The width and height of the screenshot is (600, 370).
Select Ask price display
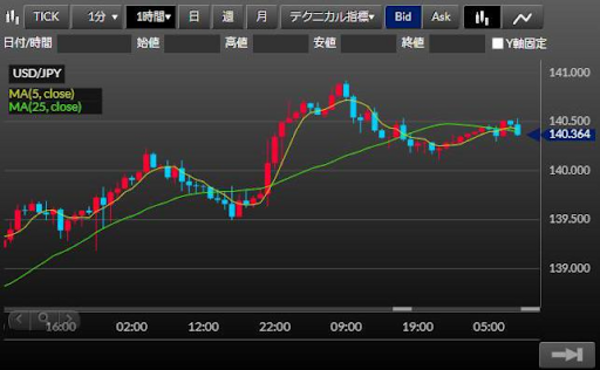coord(440,17)
